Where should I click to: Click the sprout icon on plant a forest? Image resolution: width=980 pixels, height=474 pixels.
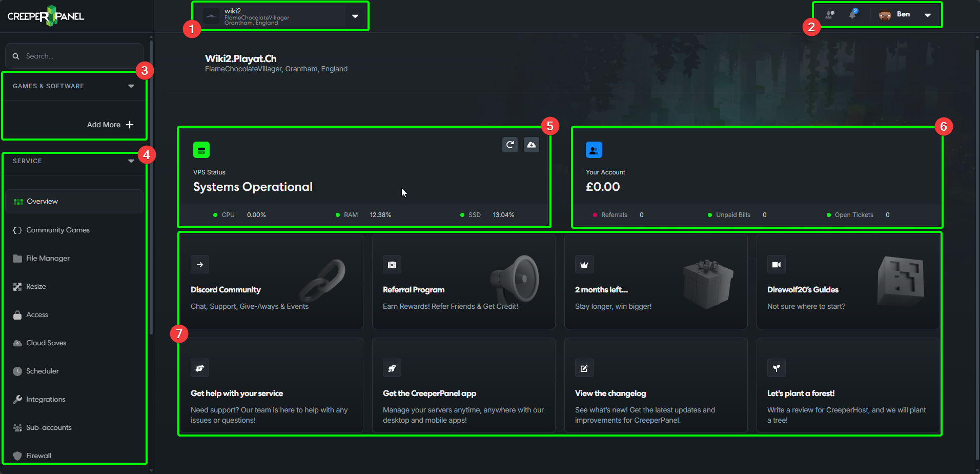pyautogui.click(x=777, y=368)
